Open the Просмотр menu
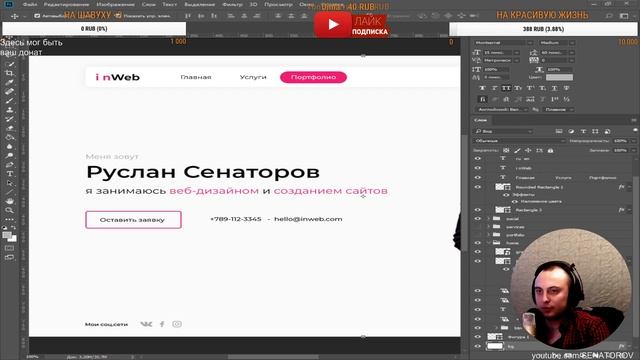Image resolution: width=640 pixels, height=360 pixels. pyautogui.click(x=278, y=4)
